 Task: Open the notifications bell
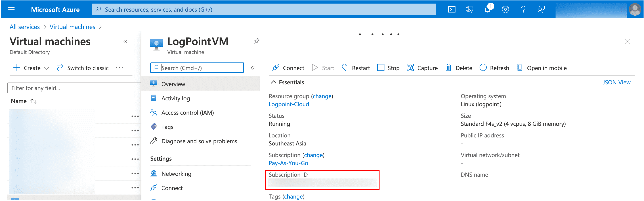coord(487,9)
